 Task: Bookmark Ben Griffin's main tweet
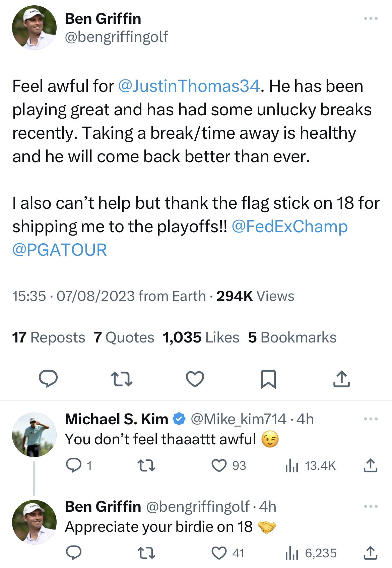[x=268, y=379]
